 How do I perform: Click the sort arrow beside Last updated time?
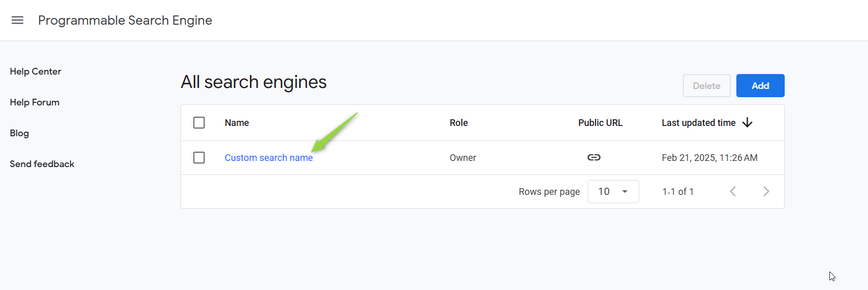(x=748, y=122)
